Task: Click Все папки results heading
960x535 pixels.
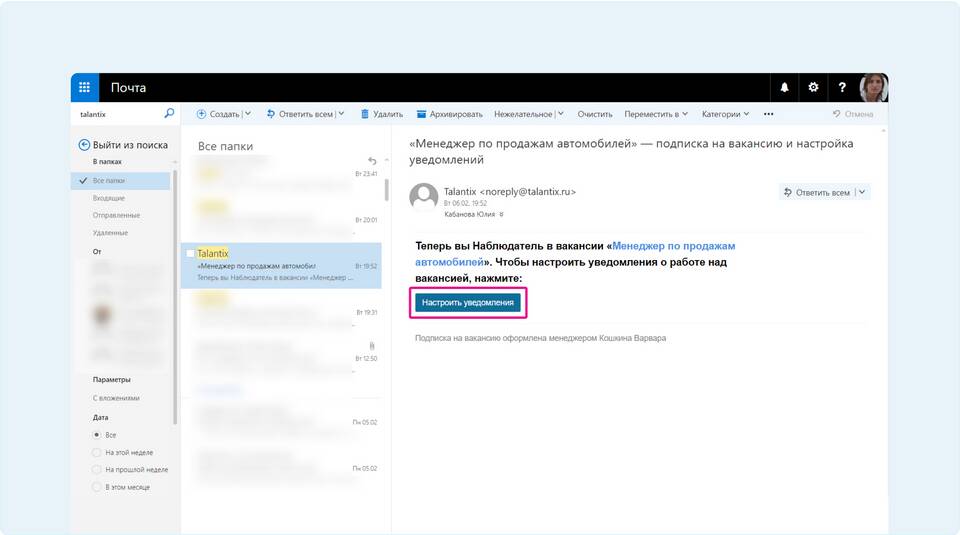Action: [x=225, y=146]
